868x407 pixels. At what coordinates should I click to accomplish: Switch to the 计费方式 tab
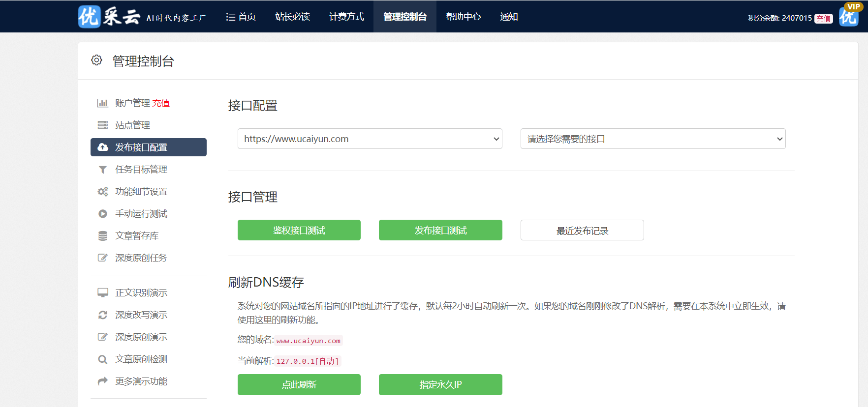pyautogui.click(x=346, y=17)
